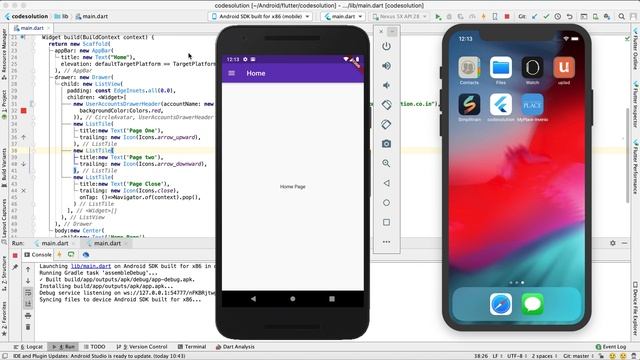Screen dimensions: 640x360
Task: Open the Dart Analysis tool window
Action: tap(235, 347)
